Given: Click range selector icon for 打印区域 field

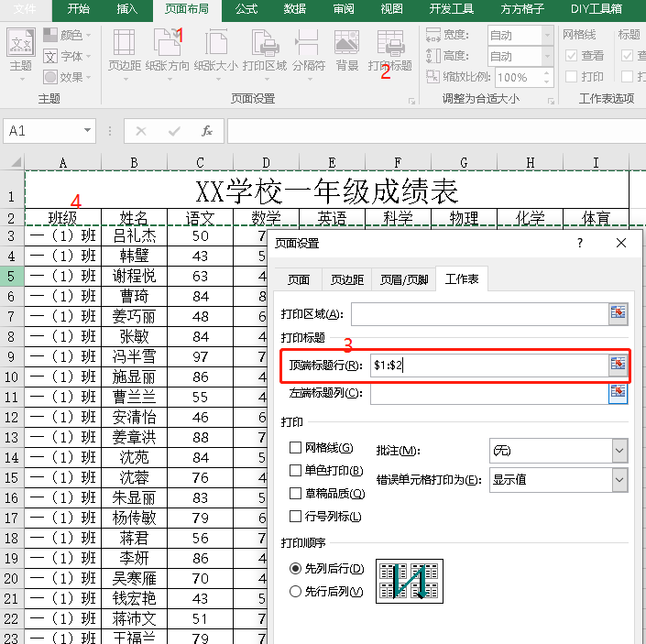Looking at the screenshot, I should (618, 313).
